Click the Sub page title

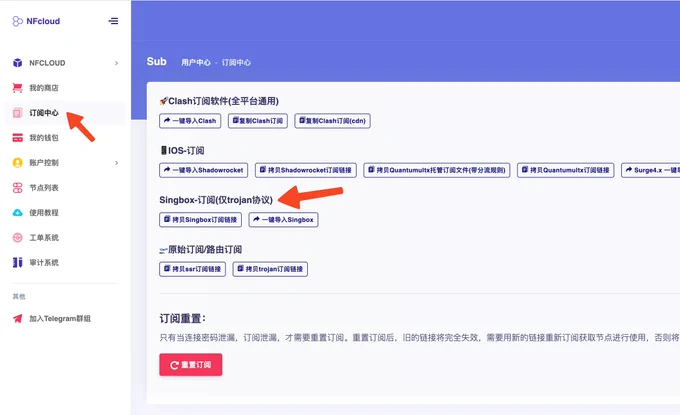point(157,62)
